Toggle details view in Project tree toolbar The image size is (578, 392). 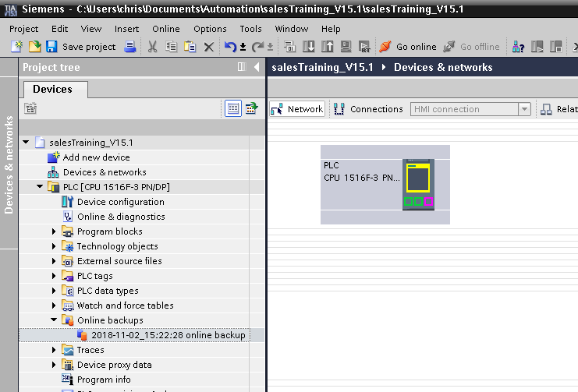(233, 108)
